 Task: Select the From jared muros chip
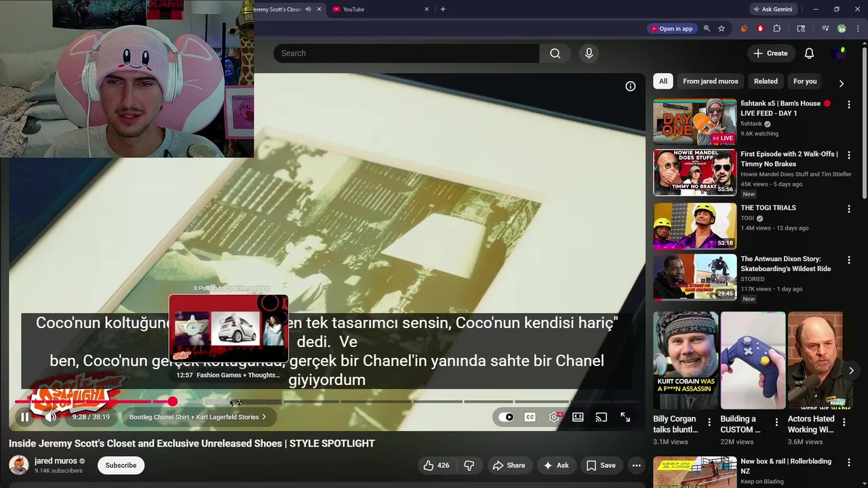[x=710, y=81]
